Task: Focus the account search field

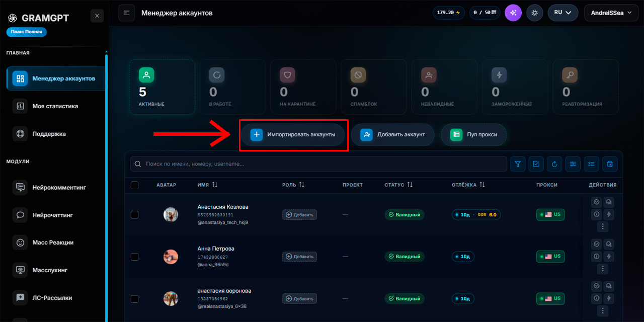Action: 318,164
